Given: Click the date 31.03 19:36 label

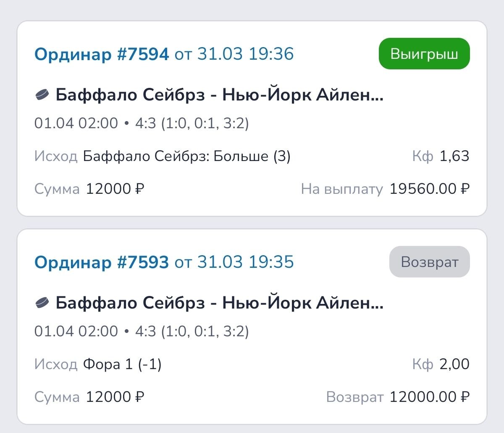Looking at the screenshot, I should [x=245, y=54].
